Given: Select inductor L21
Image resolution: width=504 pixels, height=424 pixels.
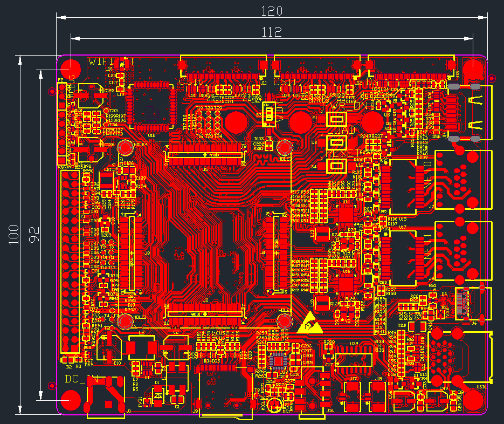Looking at the screenshot, I should click(x=106, y=181).
